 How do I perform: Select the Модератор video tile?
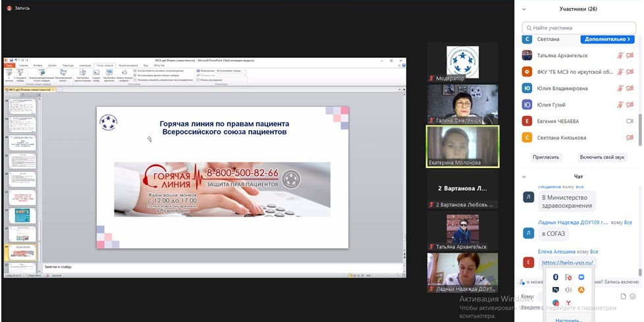462,62
